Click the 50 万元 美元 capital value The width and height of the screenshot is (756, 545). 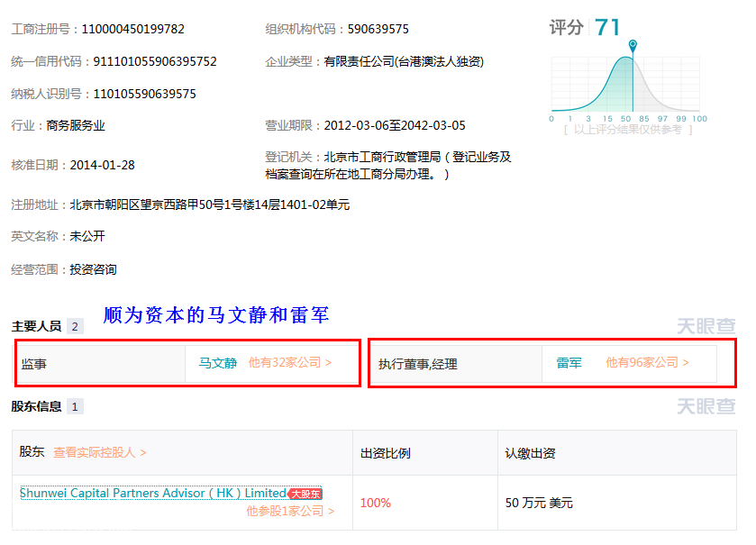pos(539,503)
